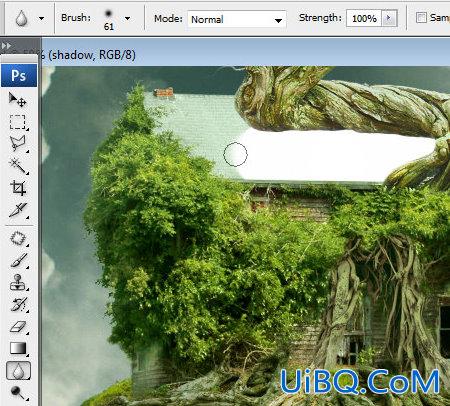Viewport: 450px width, 406px height.
Task: Toggle the Sample All Layers checkbox
Action: (421, 17)
